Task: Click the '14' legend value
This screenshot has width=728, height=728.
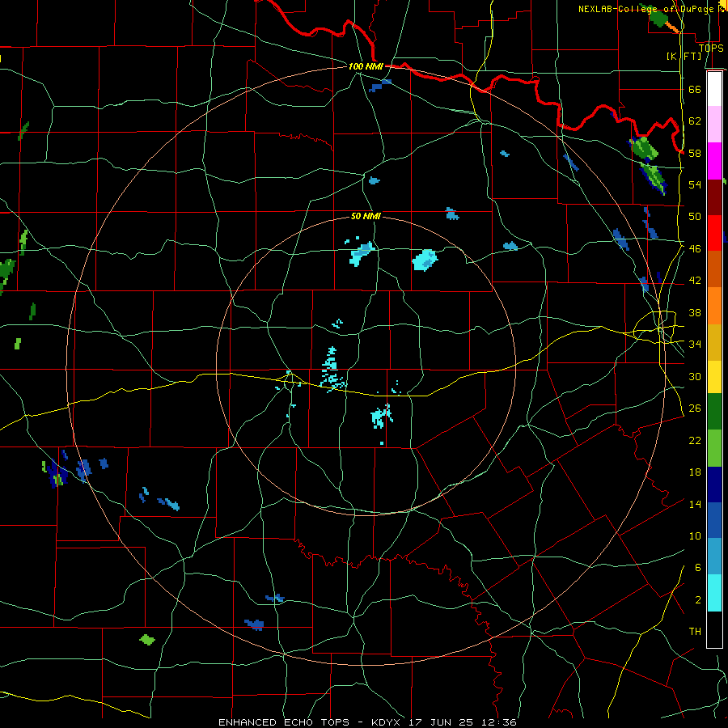Action: pyautogui.click(x=695, y=504)
